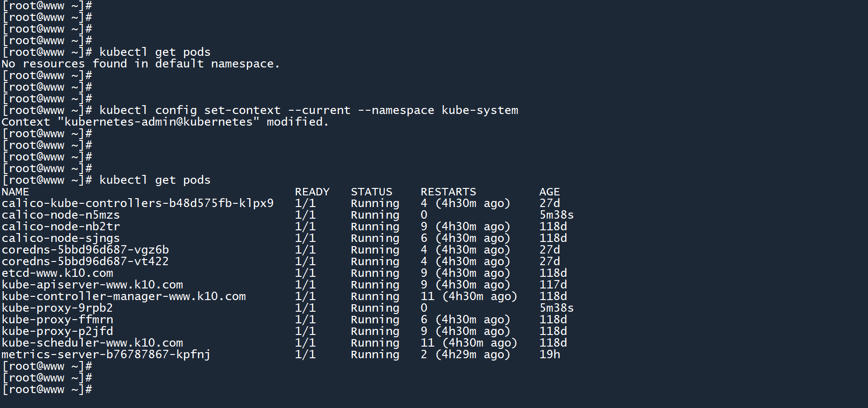Click the RESTARTS column header
The height and width of the screenshot is (408, 868).
coord(448,192)
